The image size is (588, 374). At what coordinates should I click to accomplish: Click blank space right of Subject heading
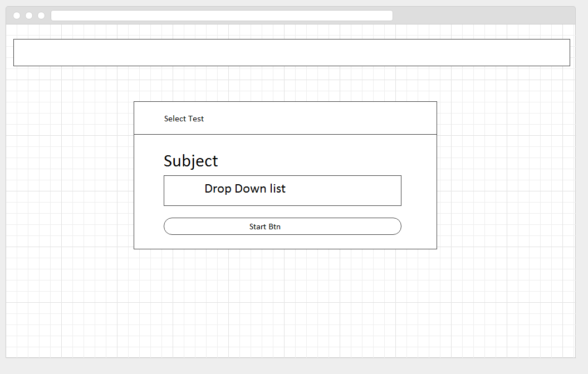tap(323, 160)
